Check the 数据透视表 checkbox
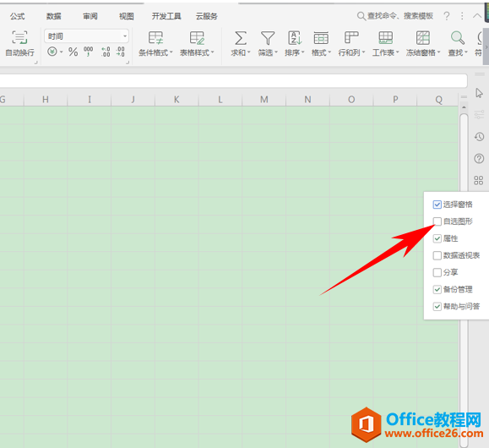This screenshot has width=489, height=448. [x=437, y=255]
